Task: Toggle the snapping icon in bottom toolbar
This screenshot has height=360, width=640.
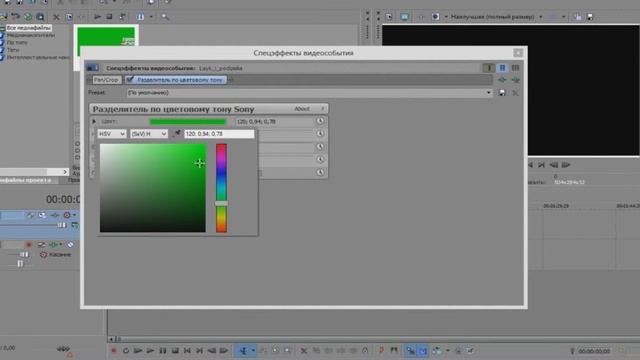Action: click(x=410, y=351)
